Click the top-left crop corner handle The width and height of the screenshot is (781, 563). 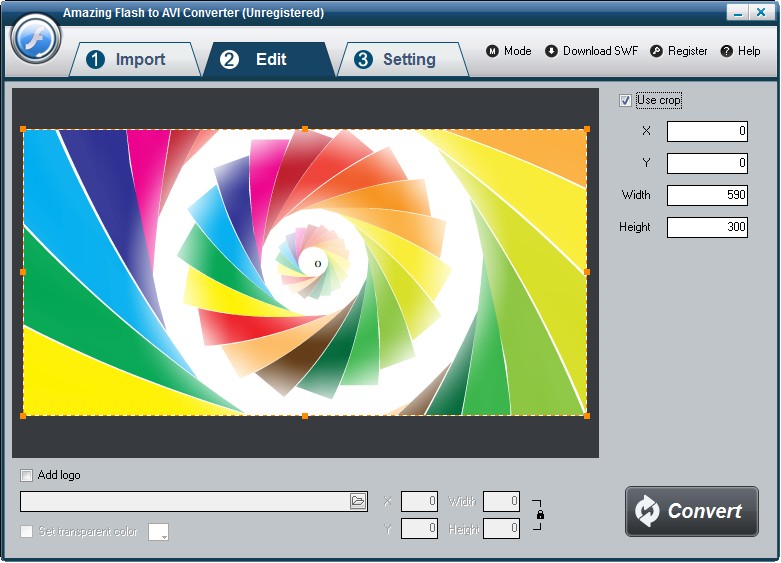pos(23,129)
